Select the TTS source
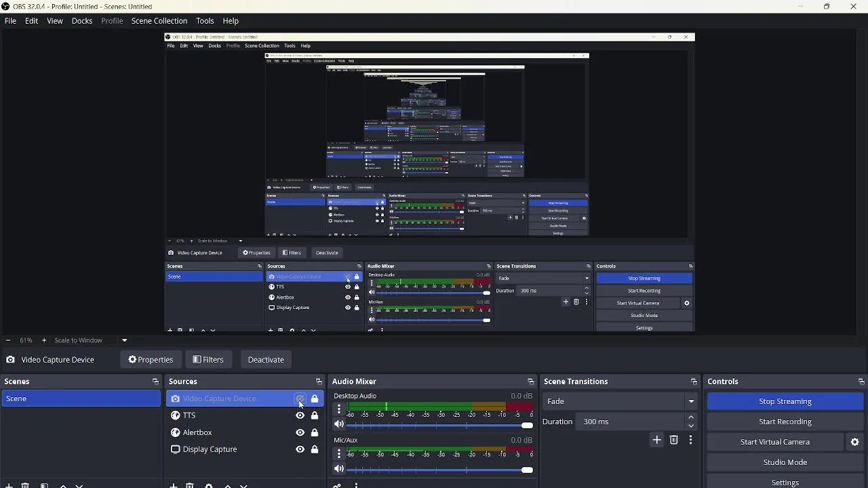Screen dimensions: 868x488 (x=189, y=415)
